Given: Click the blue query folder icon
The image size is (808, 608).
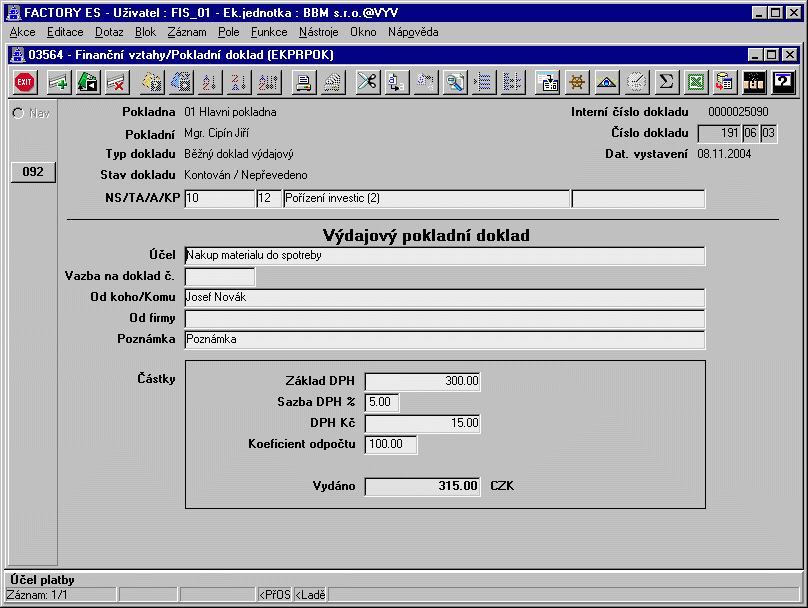Looking at the screenshot, I should click(x=181, y=82).
